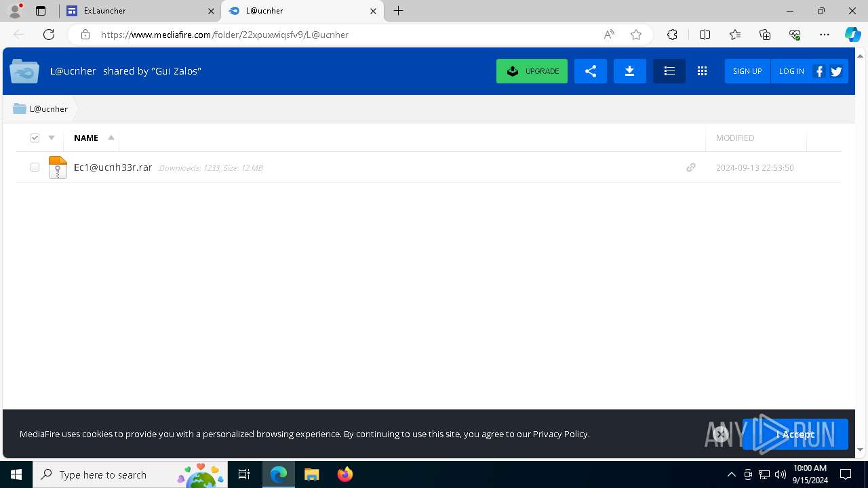Click the 2024-09-13 22:53:50 date

755,167
